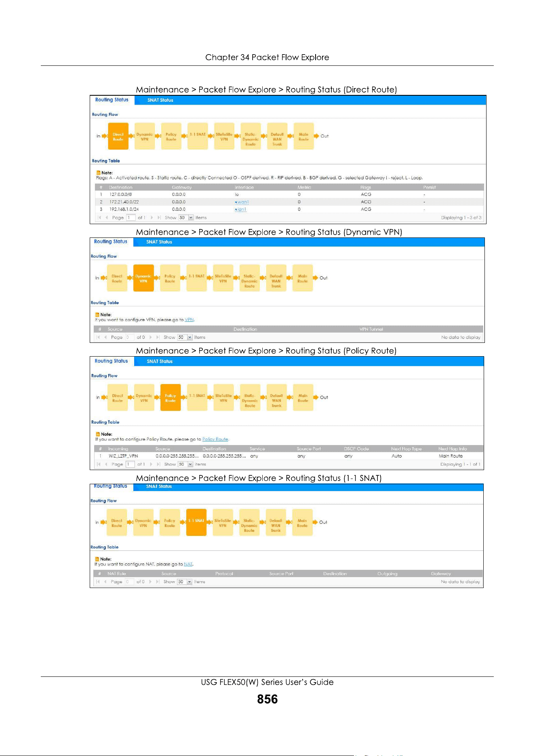535x756 pixels.
Task: Follow the Policy Route link in the note
Action: pyautogui.click(x=215, y=439)
